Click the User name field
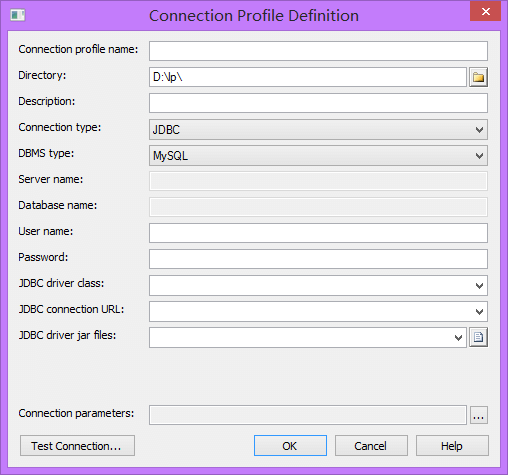Viewport: 508px width, 475px height. click(x=318, y=233)
